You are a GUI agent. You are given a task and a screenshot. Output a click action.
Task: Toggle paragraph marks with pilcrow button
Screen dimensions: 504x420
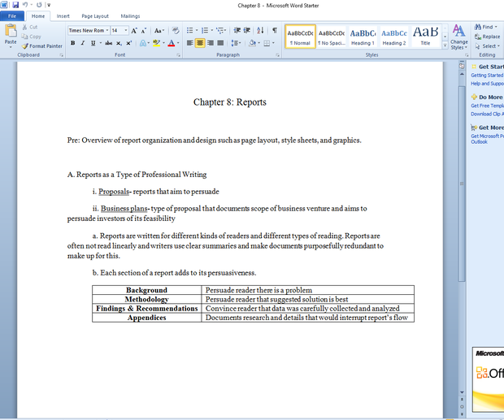[x=275, y=31]
